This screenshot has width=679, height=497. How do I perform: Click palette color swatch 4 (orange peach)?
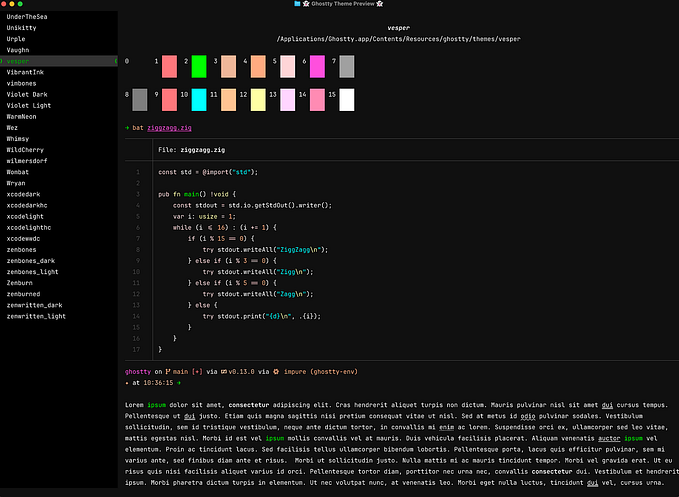coord(258,66)
